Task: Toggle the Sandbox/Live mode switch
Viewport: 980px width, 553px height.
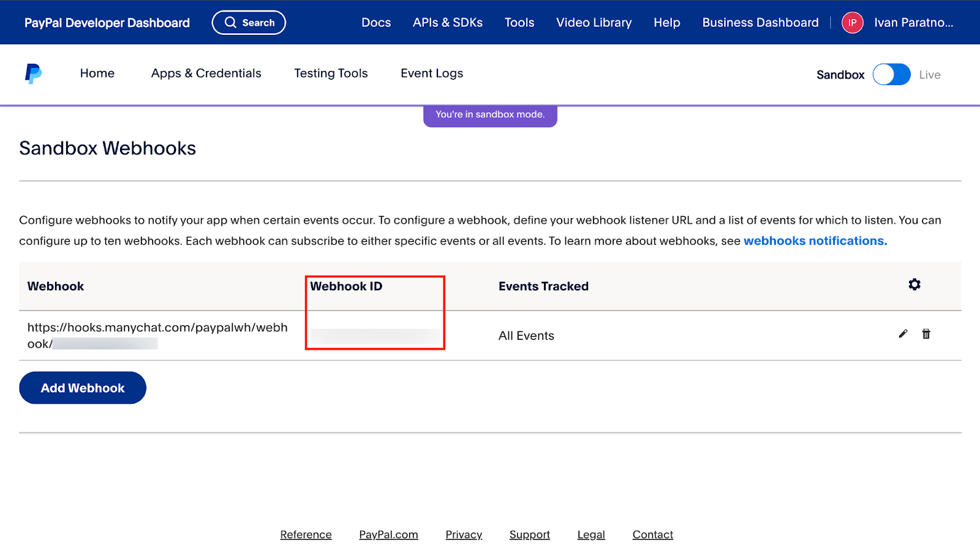Action: pyautogui.click(x=891, y=75)
